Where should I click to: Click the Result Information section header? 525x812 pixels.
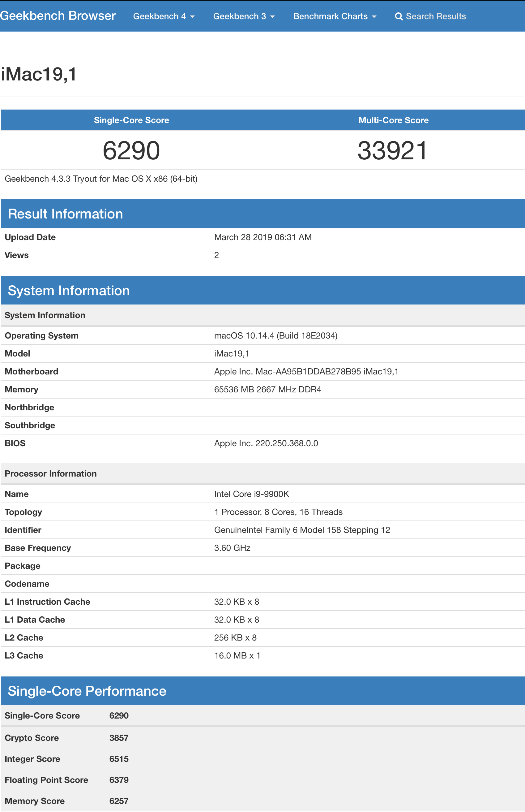263,214
